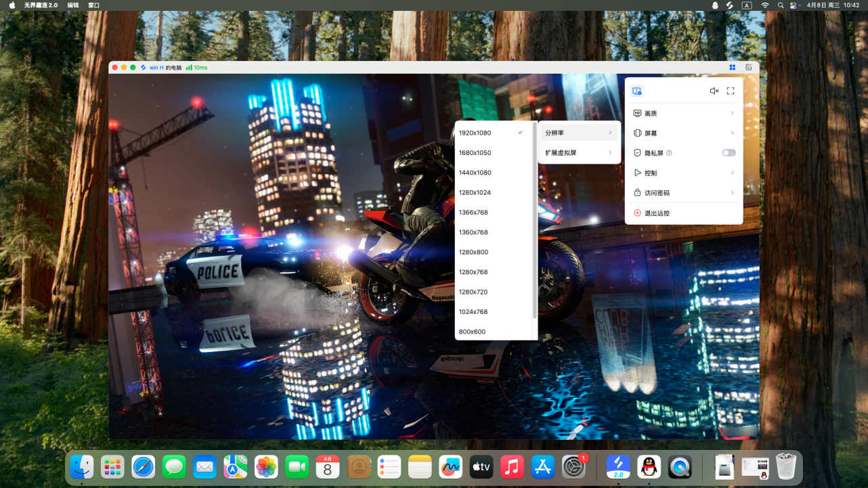868x488 pixels.
Task: Enter fullscreen using the corner-brackets icon
Action: [731, 91]
